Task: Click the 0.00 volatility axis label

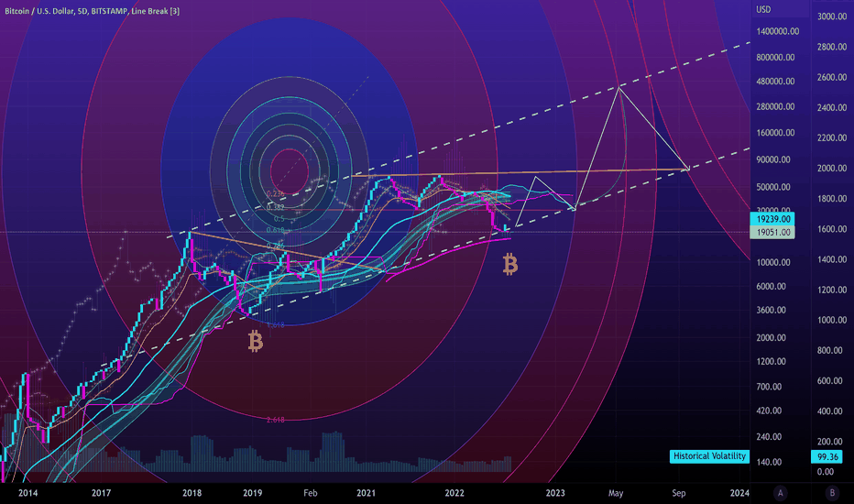Action: click(825, 472)
